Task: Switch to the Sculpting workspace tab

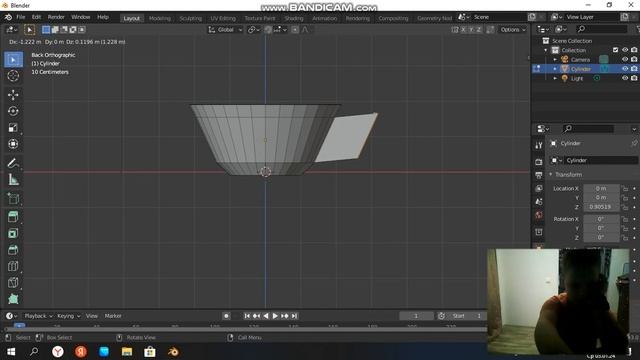Action: click(x=191, y=18)
